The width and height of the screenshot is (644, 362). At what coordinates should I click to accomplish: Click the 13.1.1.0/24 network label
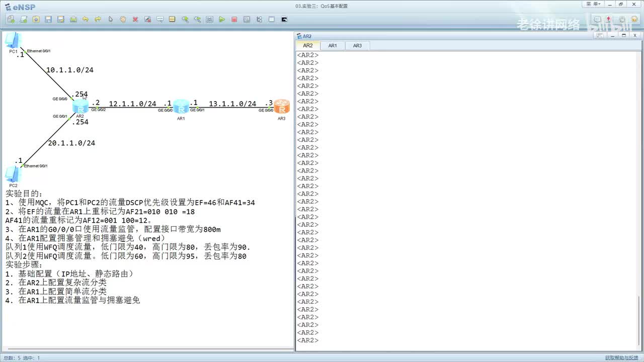232,104
